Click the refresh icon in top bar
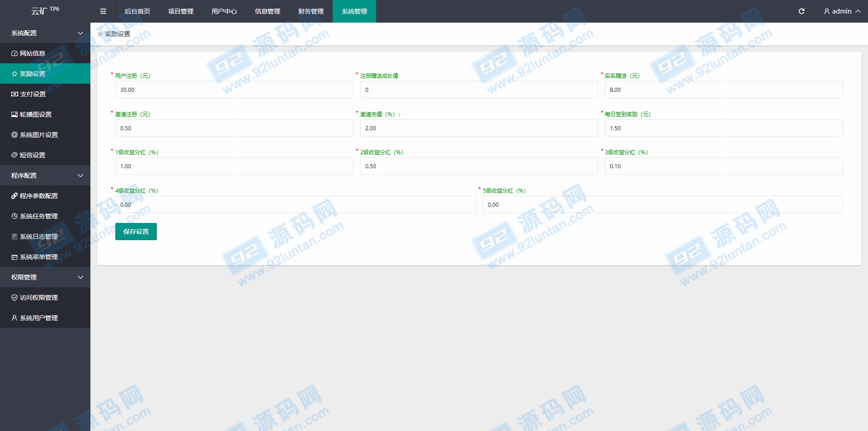Screen dimensions: 868x431 click(x=801, y=11)
